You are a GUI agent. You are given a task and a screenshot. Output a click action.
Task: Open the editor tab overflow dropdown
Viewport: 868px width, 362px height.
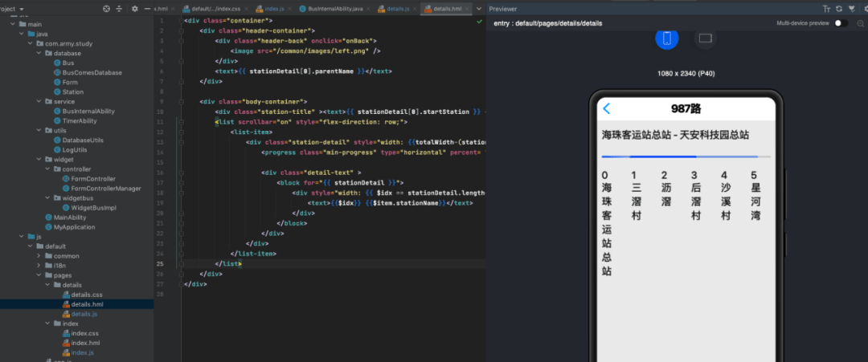[x=479, y=9]
